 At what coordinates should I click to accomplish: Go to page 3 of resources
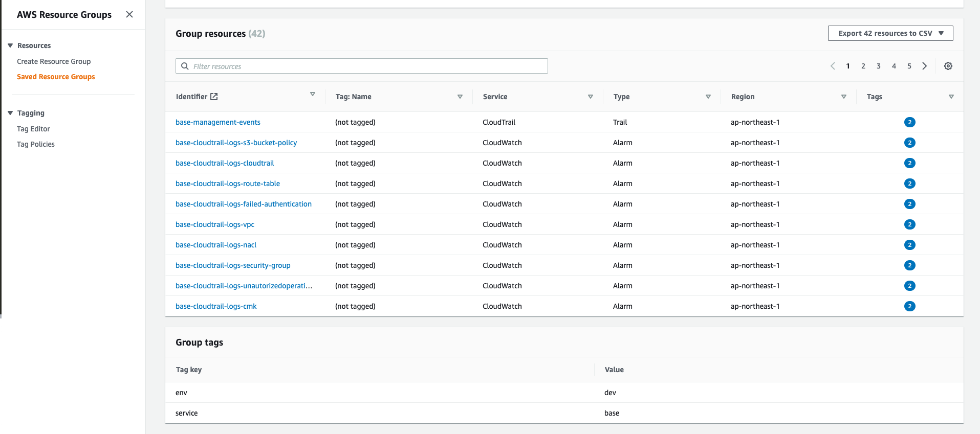coord(879,66)
